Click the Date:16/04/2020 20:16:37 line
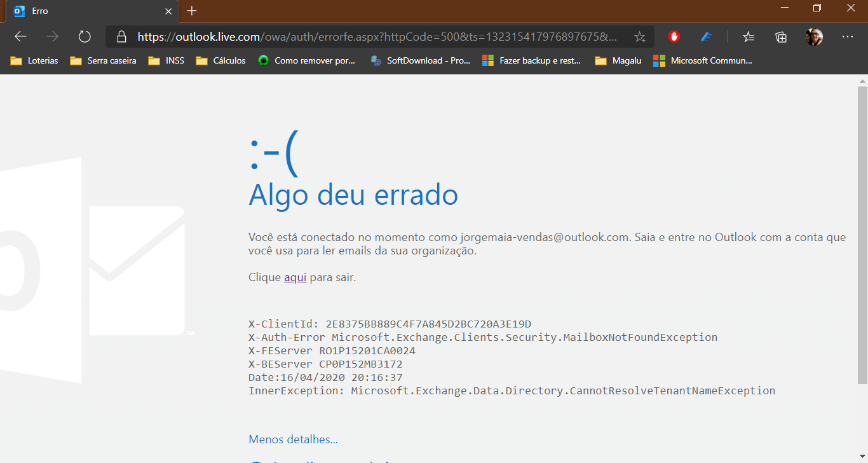This screenshot has width=868, height=463. click(x=325, y=377)
